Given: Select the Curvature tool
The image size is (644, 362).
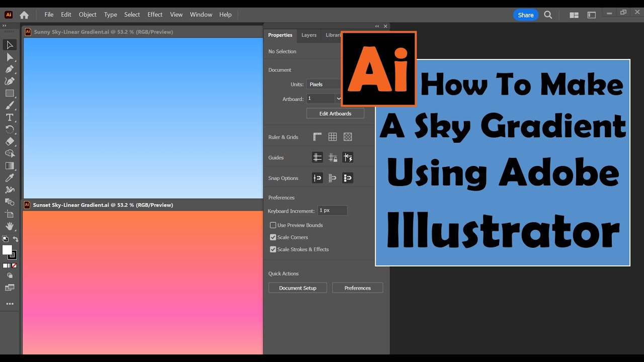Looking at the screenshot, I should [x=10, y=81].
